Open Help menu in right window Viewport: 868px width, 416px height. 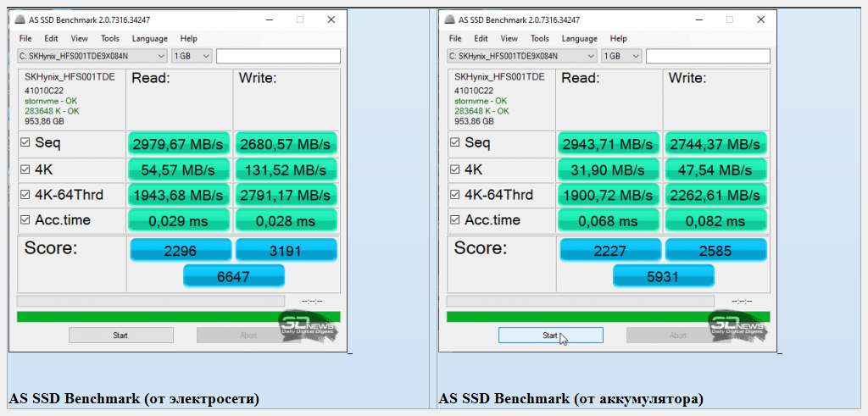(x=618, y=39)
